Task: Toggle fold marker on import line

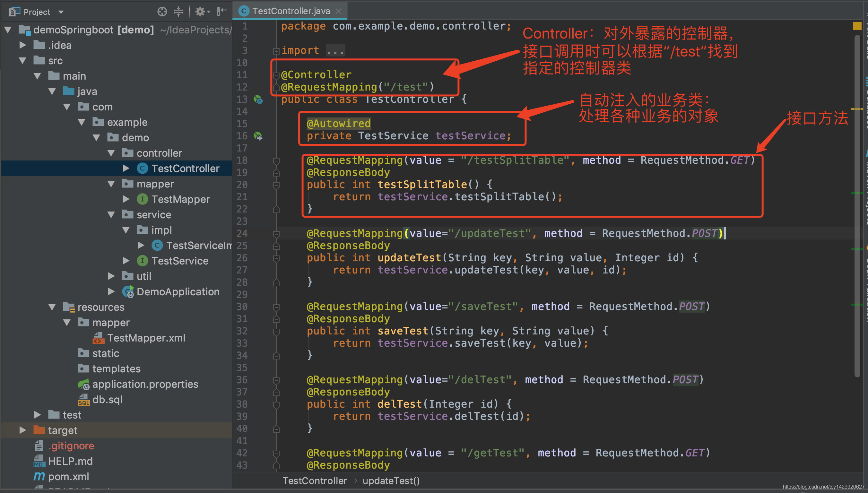Action: (x=276, y=51)
